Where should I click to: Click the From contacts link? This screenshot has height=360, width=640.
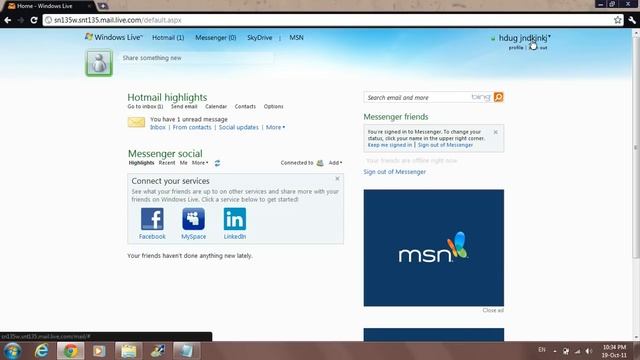click(192, 127)
